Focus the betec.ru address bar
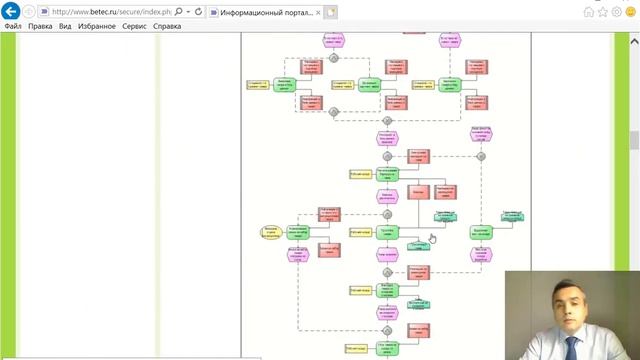Image resolution: width=640 pixels, height=360 pixels. pyautogui.click(x=111, y=12)
